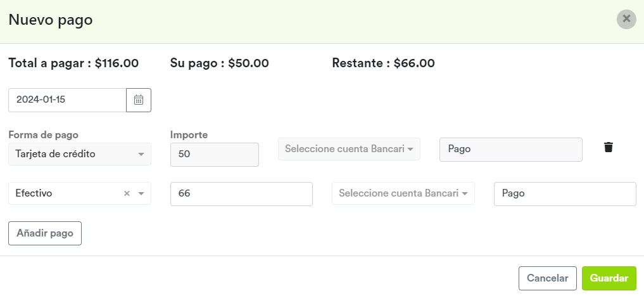644x298 pixels.
Task: Select bank account for the Efectivo row
Action: pos(403,193)
